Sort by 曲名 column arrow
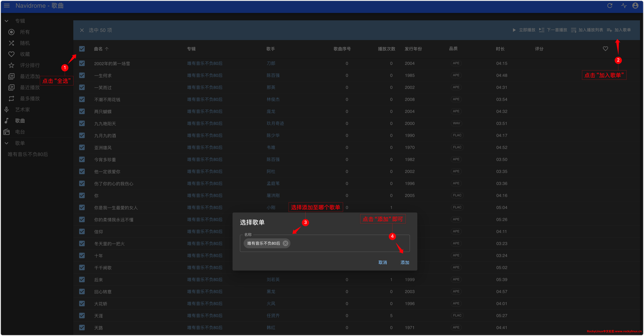This screenshot has height=336, width=644. 107,49
